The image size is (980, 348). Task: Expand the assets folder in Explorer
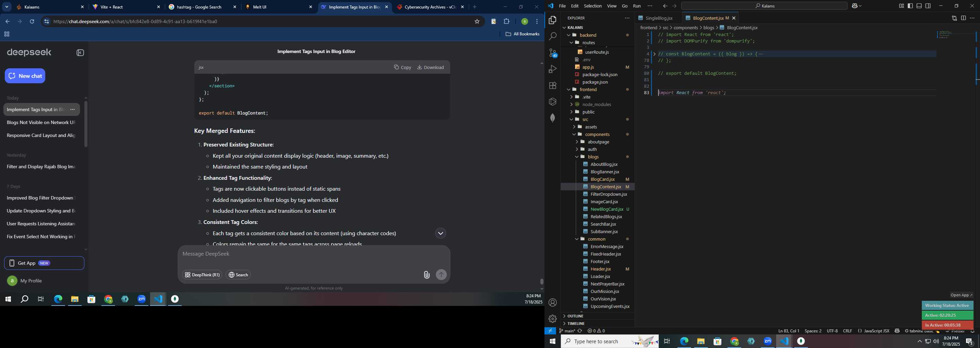pyautogui.click(x=597, y=127)
